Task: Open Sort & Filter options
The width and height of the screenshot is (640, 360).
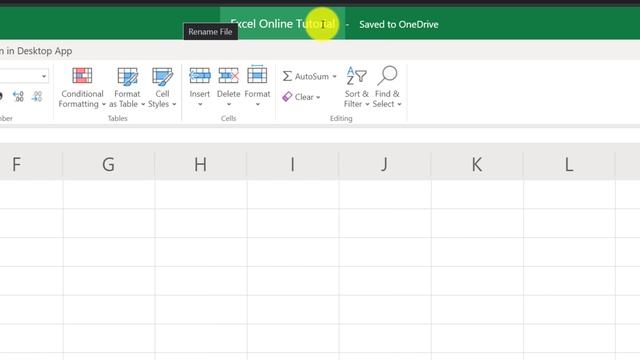Action: pyautogui.click(x=356, y=88)
